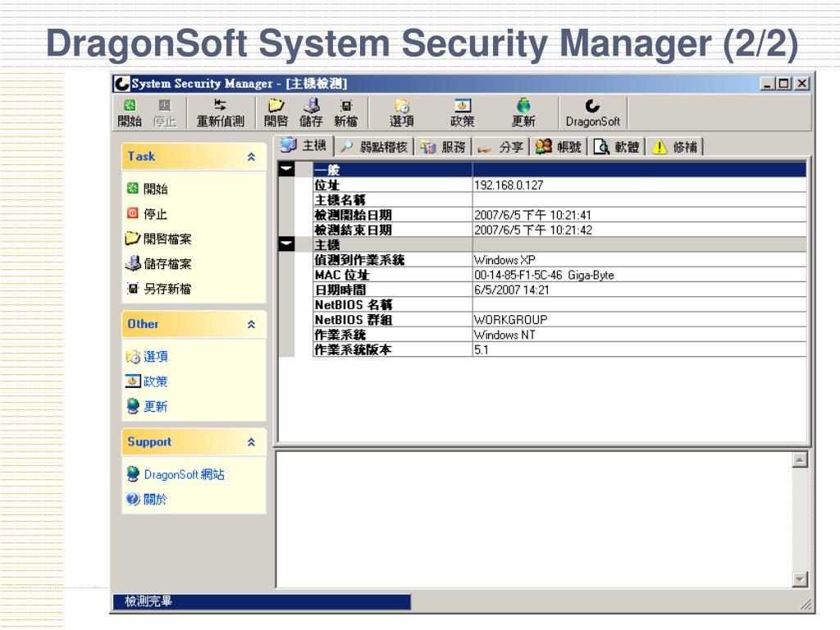The height and width of the screenshot is (630, 840).
Task: Click the Windows NT value cell
Action: click(x=639, y=335)
